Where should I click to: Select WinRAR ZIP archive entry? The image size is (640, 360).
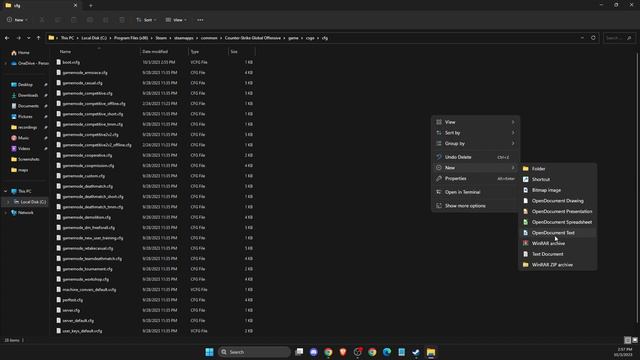click(557, 264)
